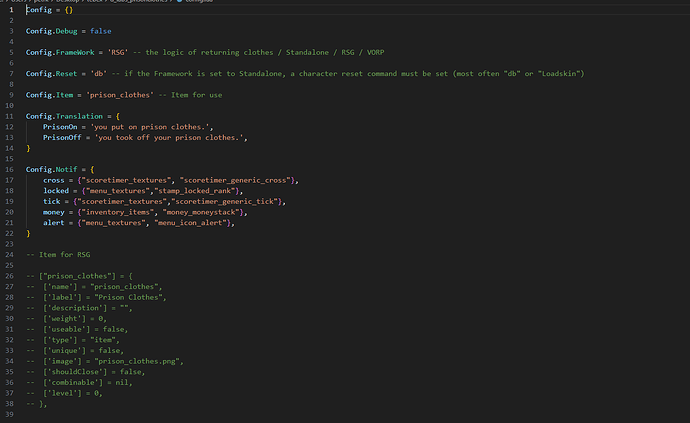
Task: Select the false value assigned to Config.Debug
Action: (101, 31)
